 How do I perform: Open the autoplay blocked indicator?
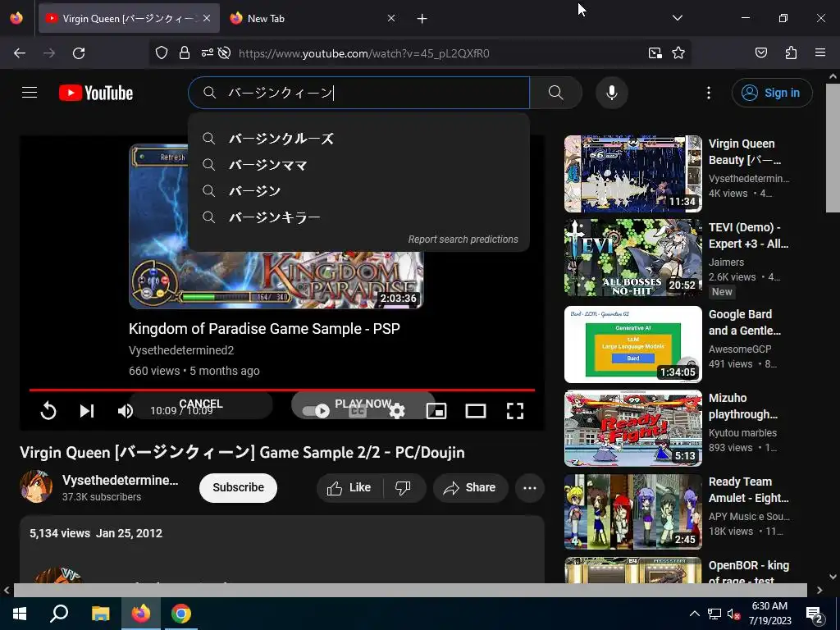tap(225, 53)
